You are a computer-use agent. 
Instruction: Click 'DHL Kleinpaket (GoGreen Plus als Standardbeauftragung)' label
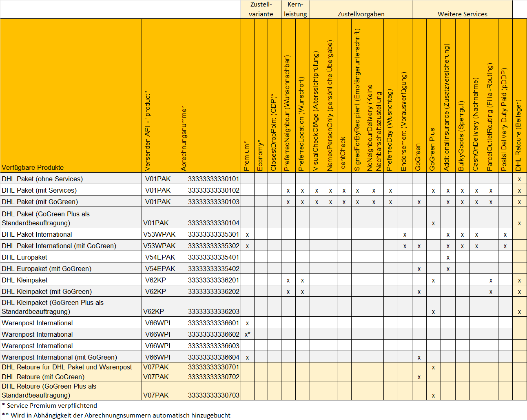[53, 307]
